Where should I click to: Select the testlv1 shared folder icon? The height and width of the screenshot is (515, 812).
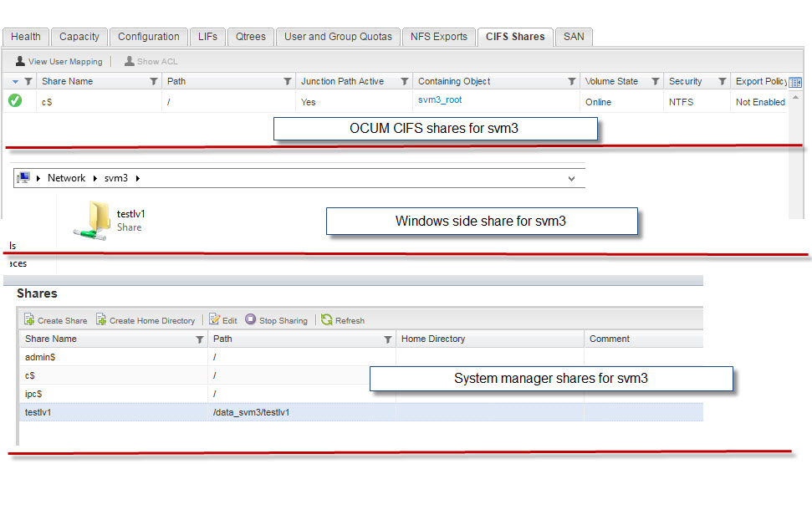click(92, 221)
